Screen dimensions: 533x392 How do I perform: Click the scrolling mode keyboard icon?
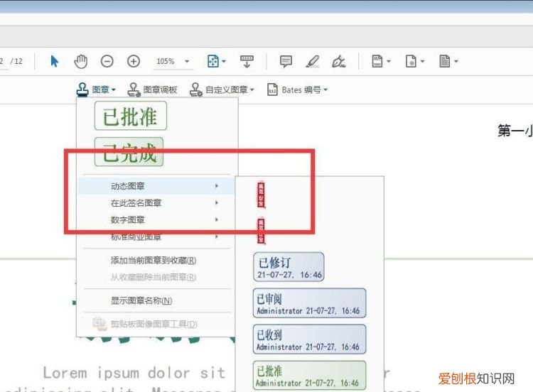tap(247, 62)
